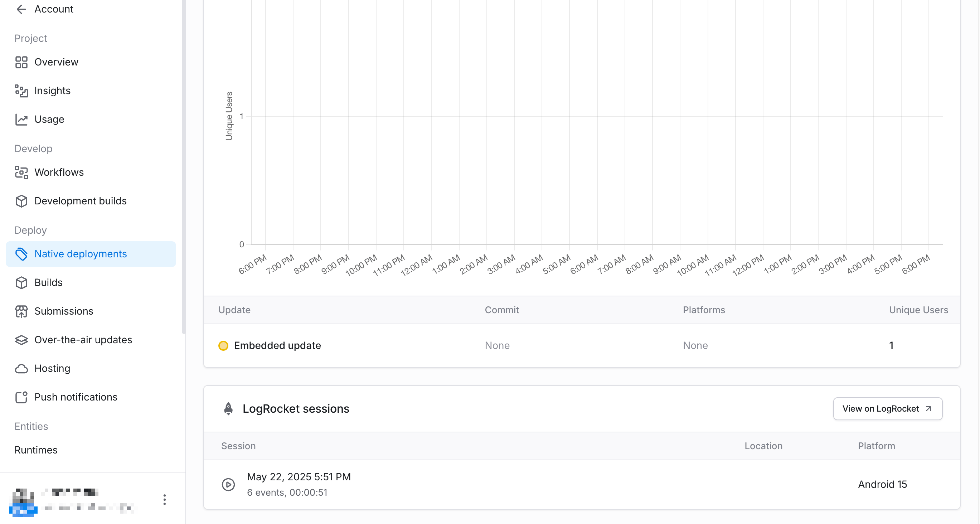980x524 pixels.
Task: Select the Development builds cube icon
Action: click(21, 201)
